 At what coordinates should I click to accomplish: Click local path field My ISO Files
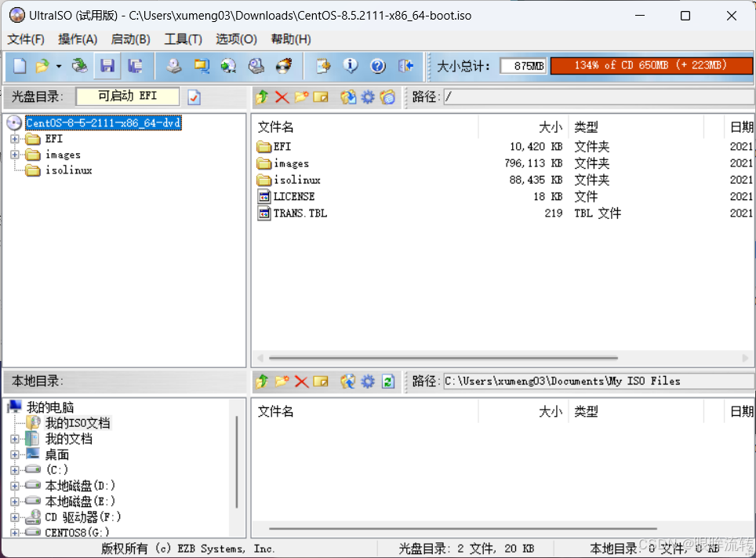tap(598, 381)
